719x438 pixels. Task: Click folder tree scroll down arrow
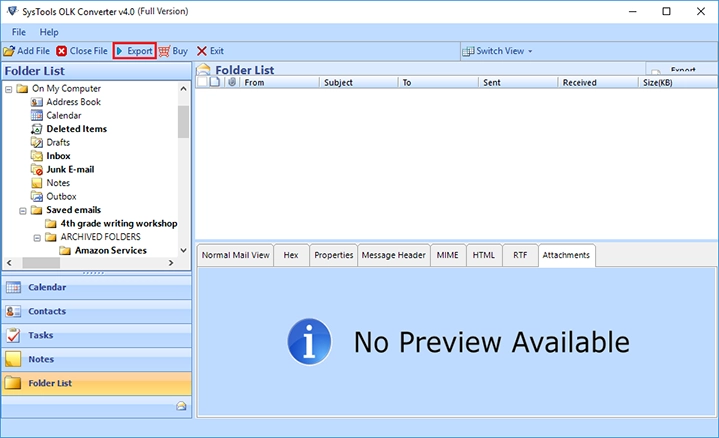tap(183, 250)
